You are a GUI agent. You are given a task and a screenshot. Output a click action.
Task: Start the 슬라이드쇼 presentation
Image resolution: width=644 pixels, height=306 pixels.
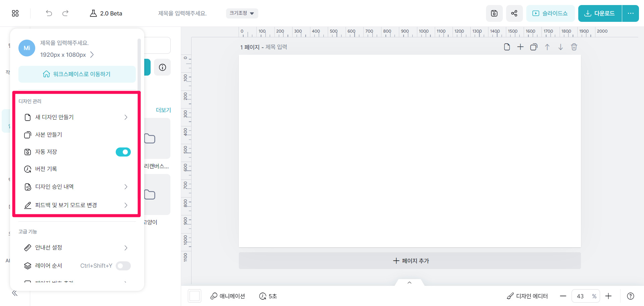coord(550,13)
